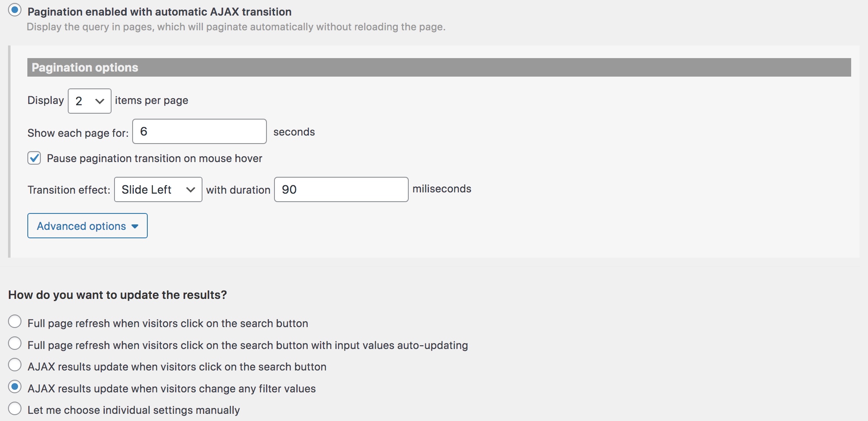Expand the Advanced options button
The height and width of the screenshot is (421, 868).
88,226
